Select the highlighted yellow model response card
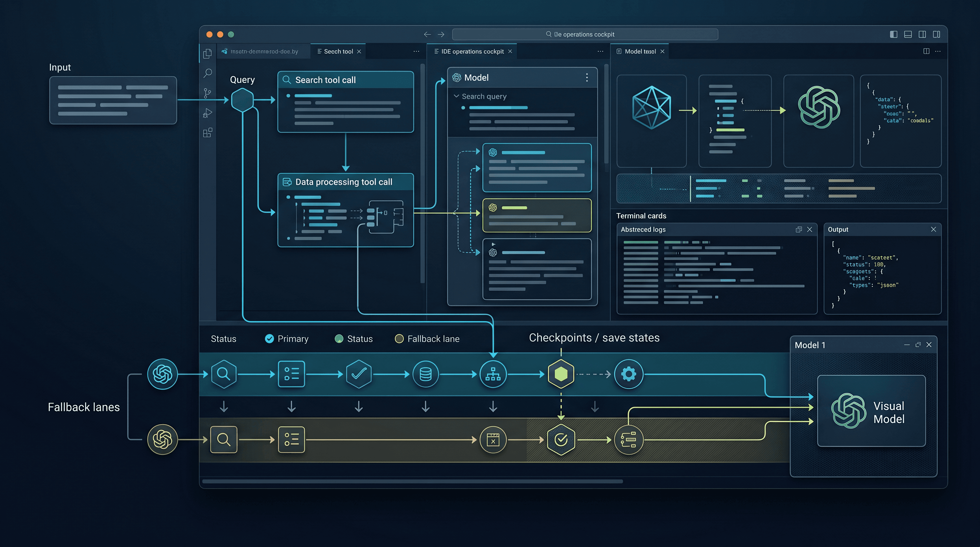 537,215
